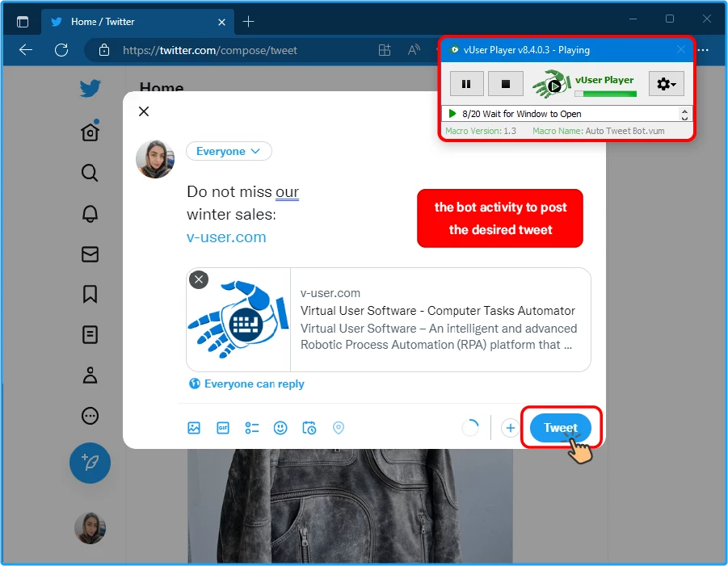Stop the vUser Player macro
Screen dimensions: 728x566
pos(506,84)
